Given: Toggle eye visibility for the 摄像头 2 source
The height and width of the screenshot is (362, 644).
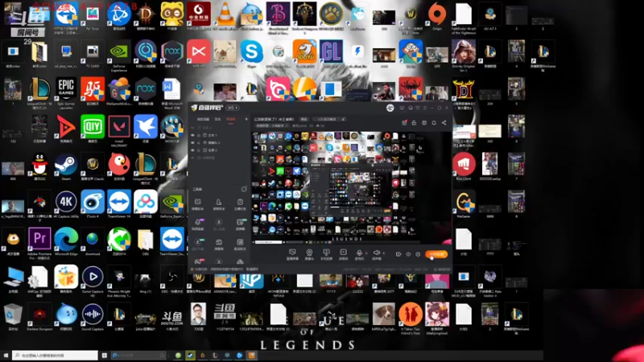Looking at the screenshot, I should [192, 142].
